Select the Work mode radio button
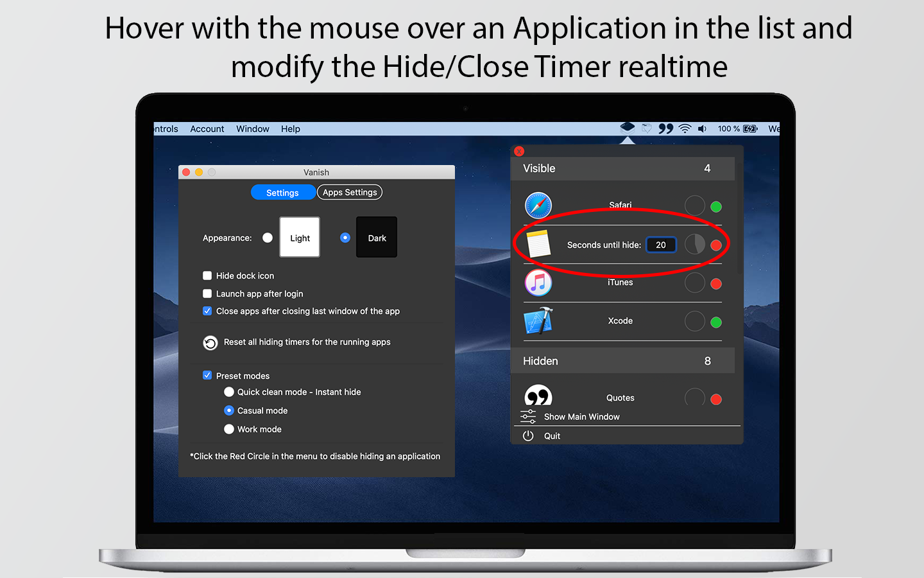Viewport: 924px width, 578px height. (229, 429)
